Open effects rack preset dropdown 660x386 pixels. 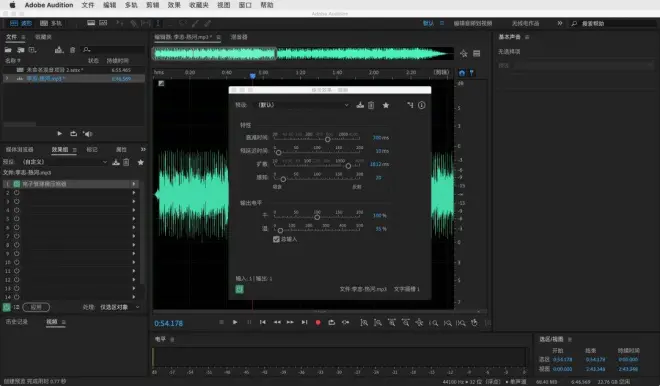coord(64,162)
